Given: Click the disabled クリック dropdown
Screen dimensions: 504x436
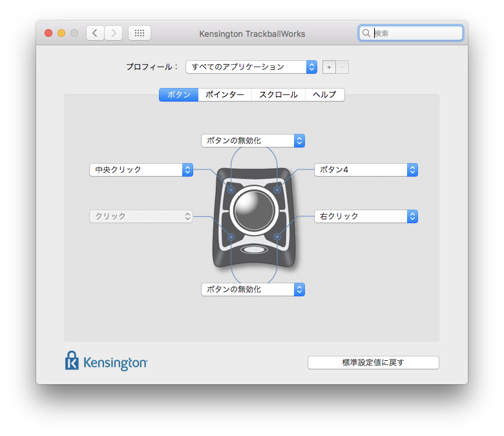Looking at the screenshot, I should point(141,216).
